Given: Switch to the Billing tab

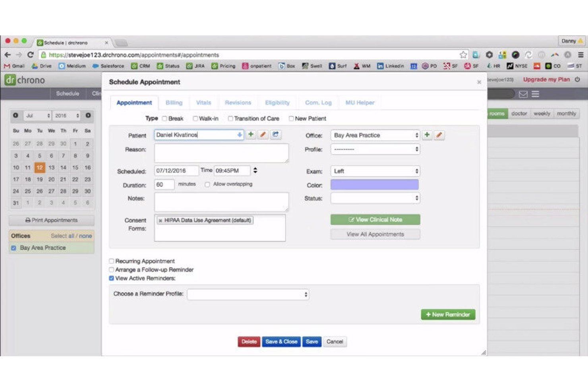Looking at the screenshot, I should click(174, 102).
